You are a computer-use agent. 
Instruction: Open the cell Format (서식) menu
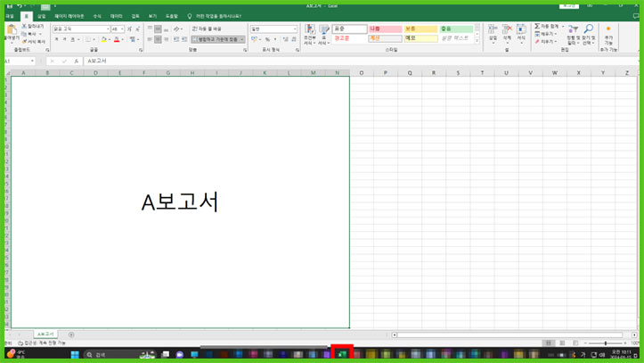click(521, 34)
